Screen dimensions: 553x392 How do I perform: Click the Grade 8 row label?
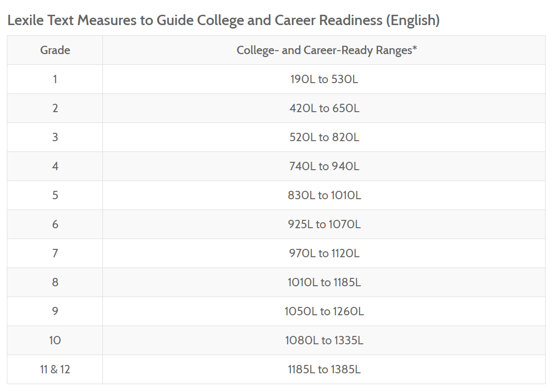coord(55,282)
